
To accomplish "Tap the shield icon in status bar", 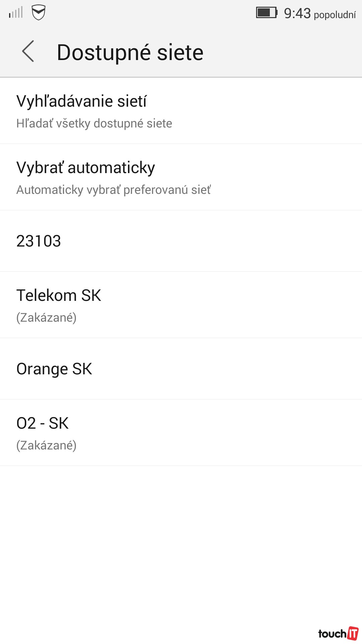I will (39, 12).
